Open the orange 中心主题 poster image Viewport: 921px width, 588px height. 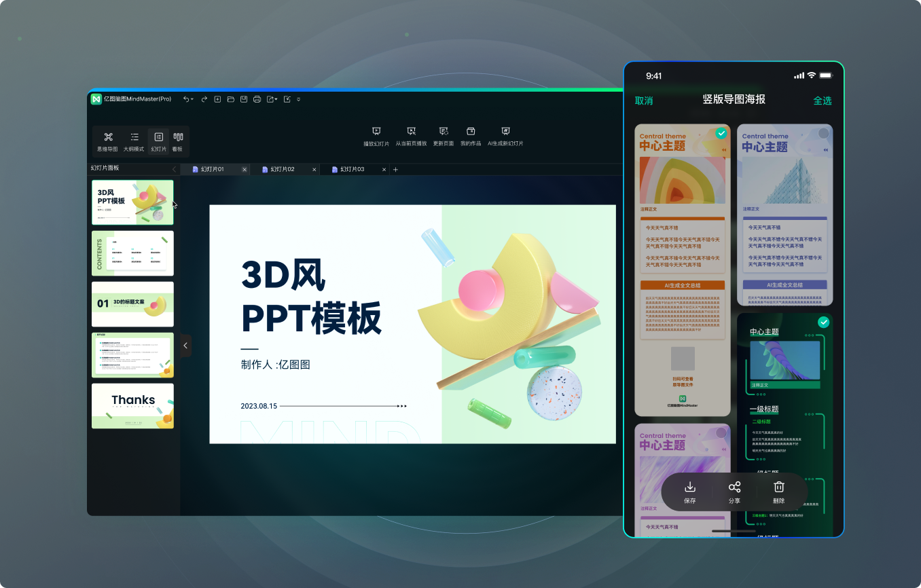[x=683, y=180]
